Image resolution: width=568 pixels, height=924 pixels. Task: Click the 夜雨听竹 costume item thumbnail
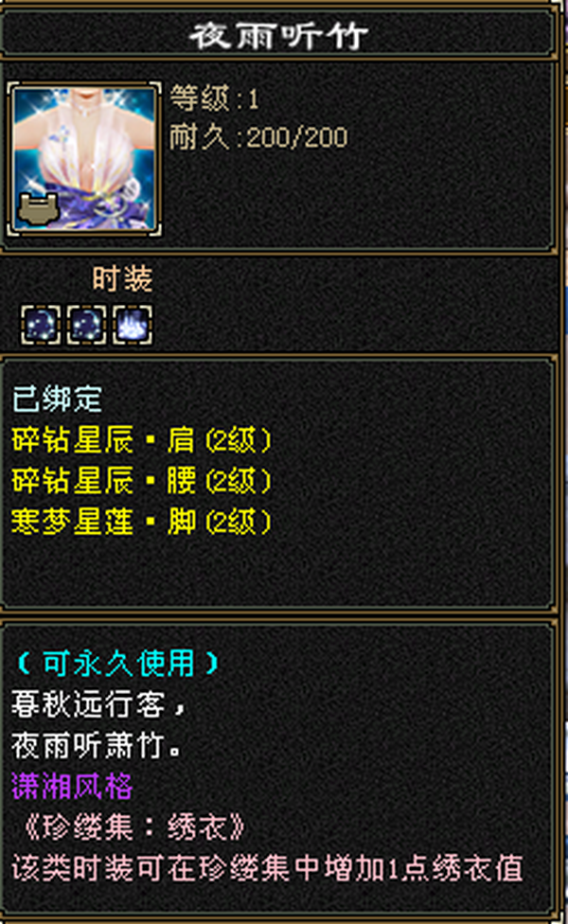pos(84,159)
